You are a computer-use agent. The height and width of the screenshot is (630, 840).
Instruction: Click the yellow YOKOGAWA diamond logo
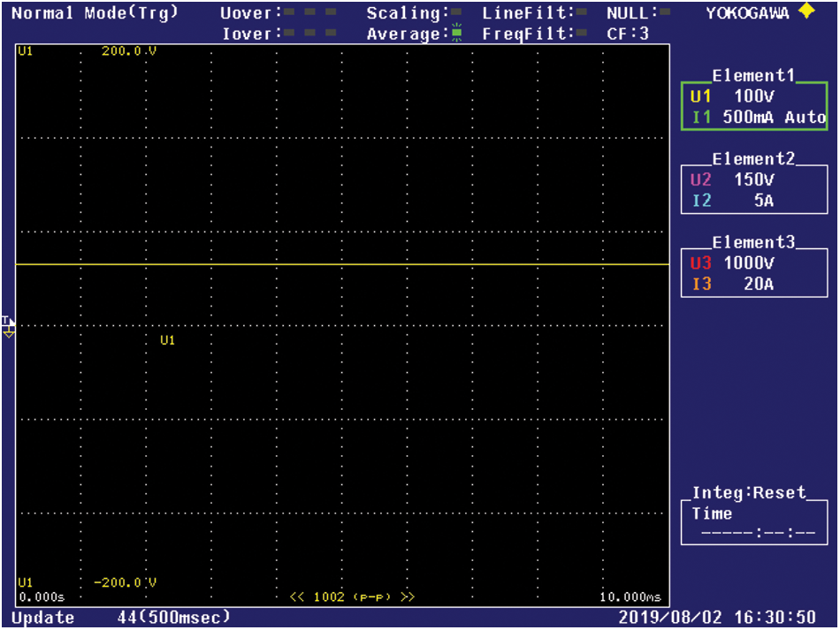point(806,12)
